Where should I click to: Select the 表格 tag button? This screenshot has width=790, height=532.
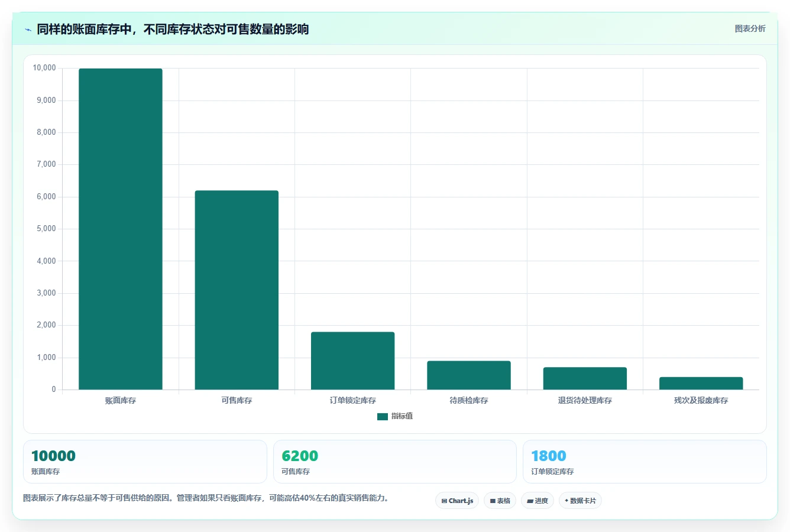[x=500, y=501]
